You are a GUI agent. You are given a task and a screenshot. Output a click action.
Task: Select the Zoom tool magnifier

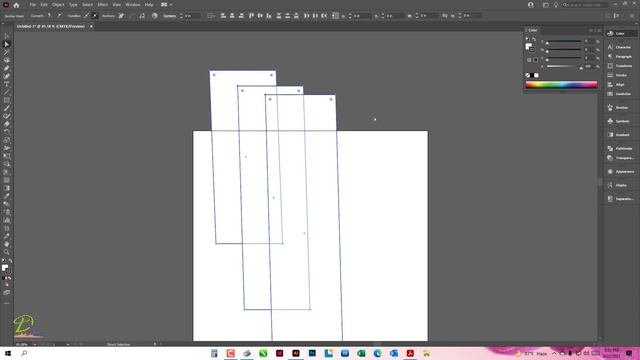click(x=7, y=252)
